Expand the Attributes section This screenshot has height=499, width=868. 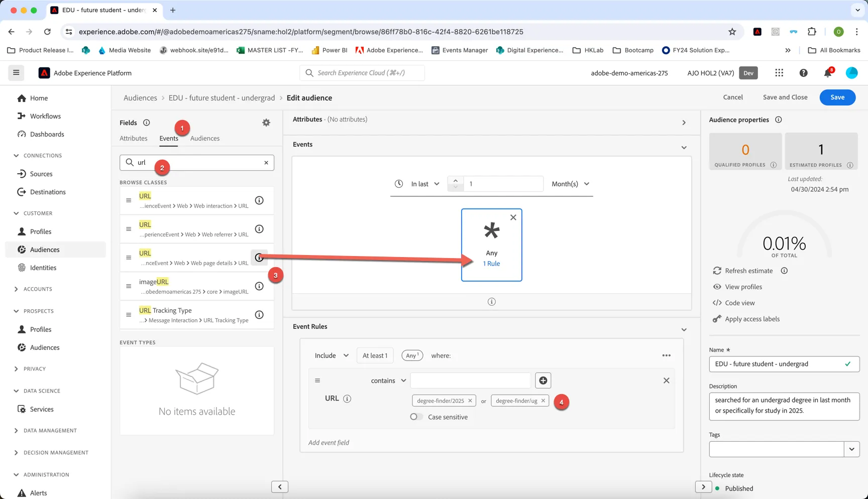tap(684, 122)
